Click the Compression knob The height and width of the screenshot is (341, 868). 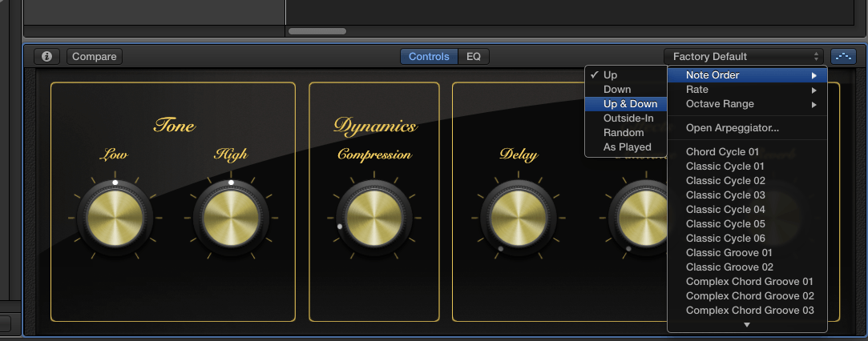[374, 219]
